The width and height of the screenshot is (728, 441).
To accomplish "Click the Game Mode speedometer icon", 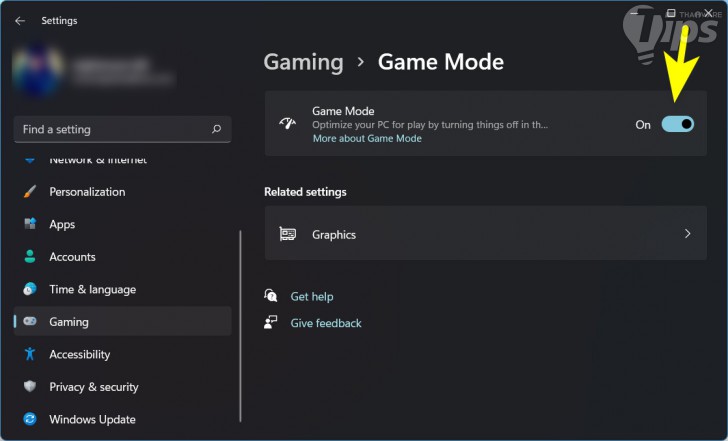I will coord(287,123).
